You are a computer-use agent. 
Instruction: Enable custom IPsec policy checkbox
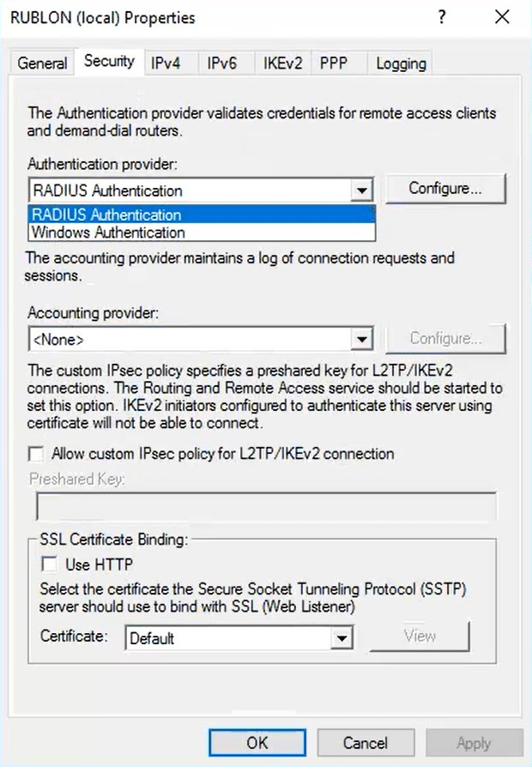tap(36, 454)
